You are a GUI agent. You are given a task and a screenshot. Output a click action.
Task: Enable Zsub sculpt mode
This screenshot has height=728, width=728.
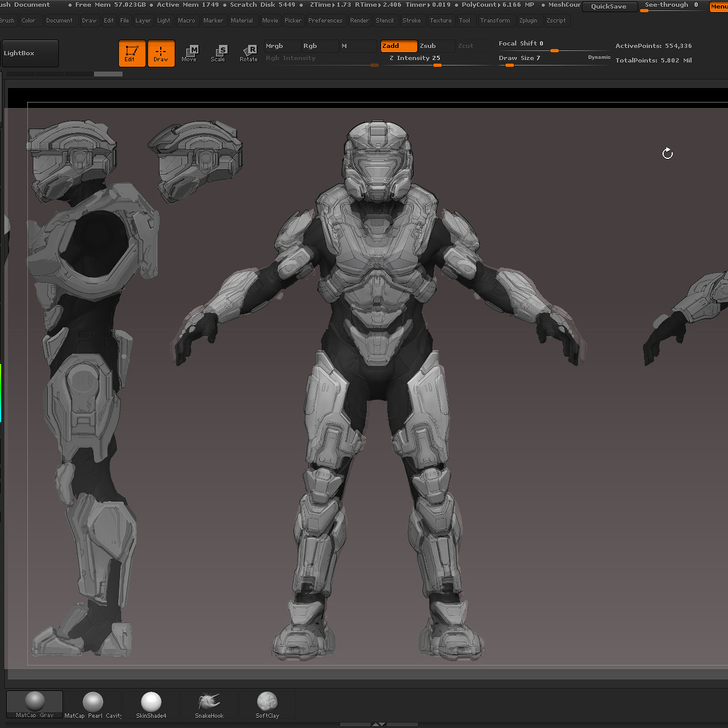click(436, 46)
